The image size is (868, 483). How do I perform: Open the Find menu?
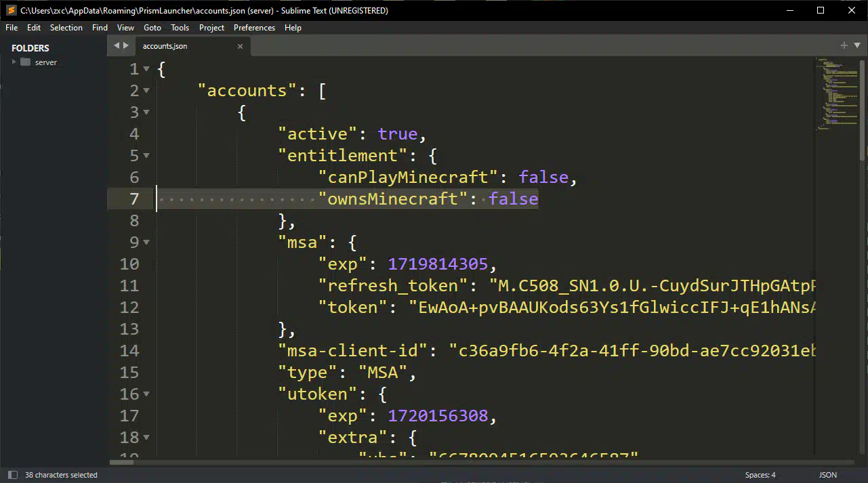click(x=100, y=28)
